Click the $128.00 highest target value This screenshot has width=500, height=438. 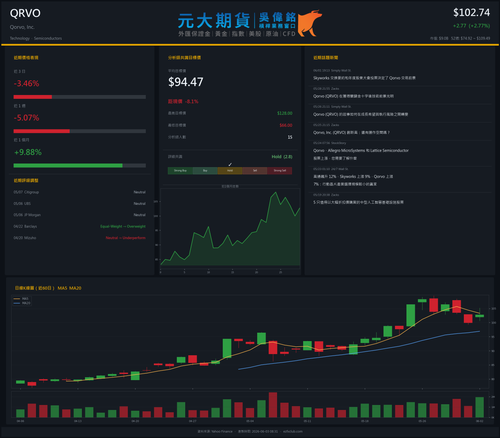pyautogui.click(x=285, y=113)
